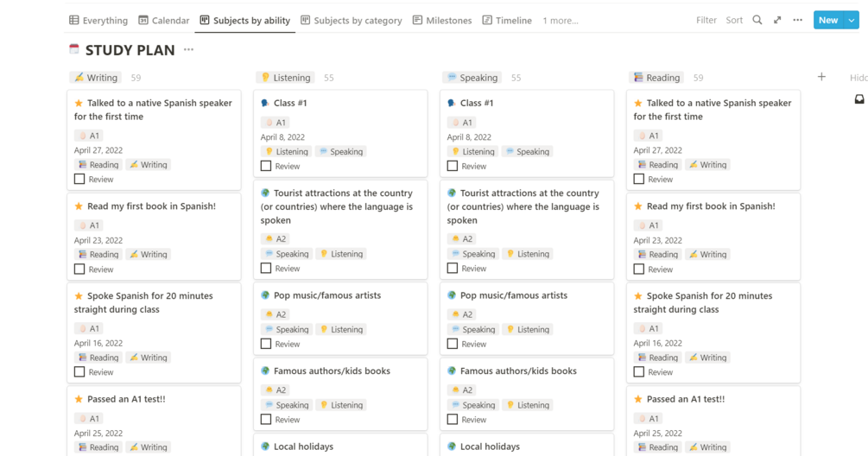This screenshot has width=868, height=456.
Task: Click the inbox icon under hidden groups
Action: pos(859,99)
